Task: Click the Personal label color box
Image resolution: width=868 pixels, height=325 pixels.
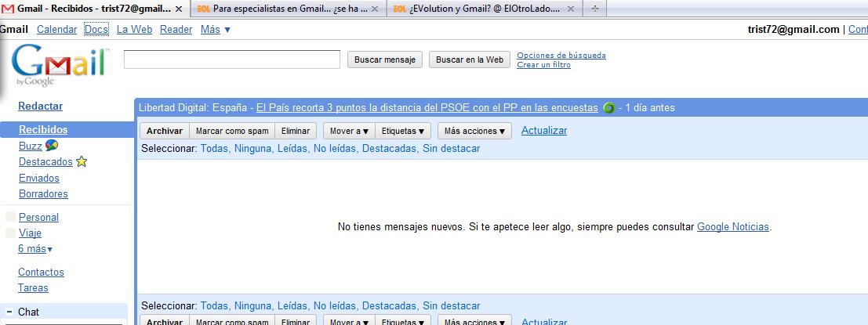Action: (x=10, y=217)
